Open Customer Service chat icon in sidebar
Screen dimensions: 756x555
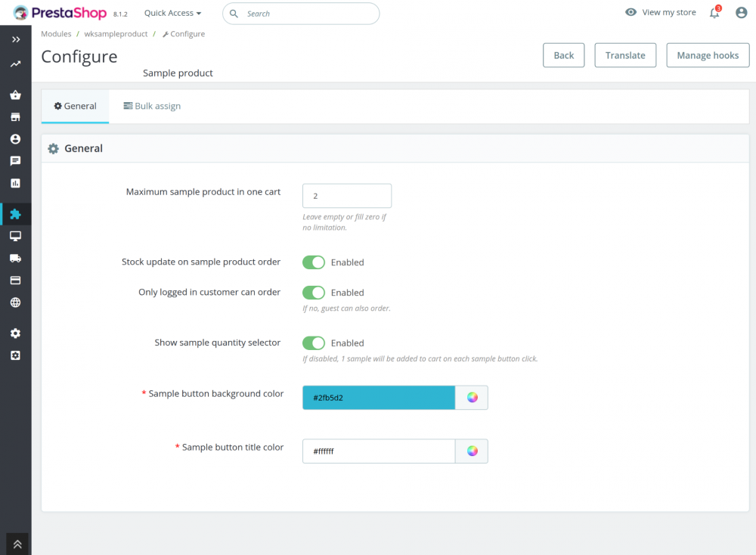(15, 161)
